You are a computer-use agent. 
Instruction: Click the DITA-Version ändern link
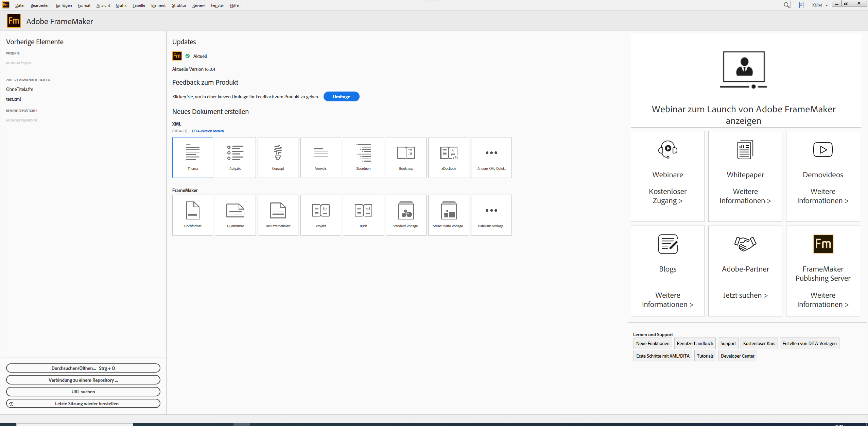click(207, 131)
